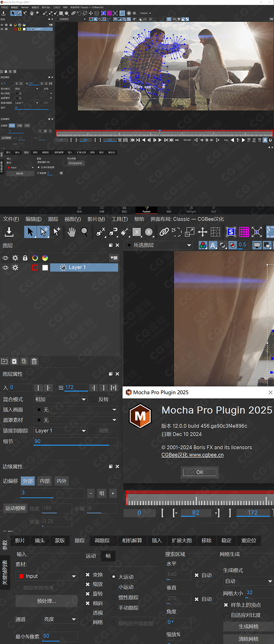This screenshot has height=644, width=274.
Task: Adjust the 细节 value slider showing 90
Action: click(76, 441)
